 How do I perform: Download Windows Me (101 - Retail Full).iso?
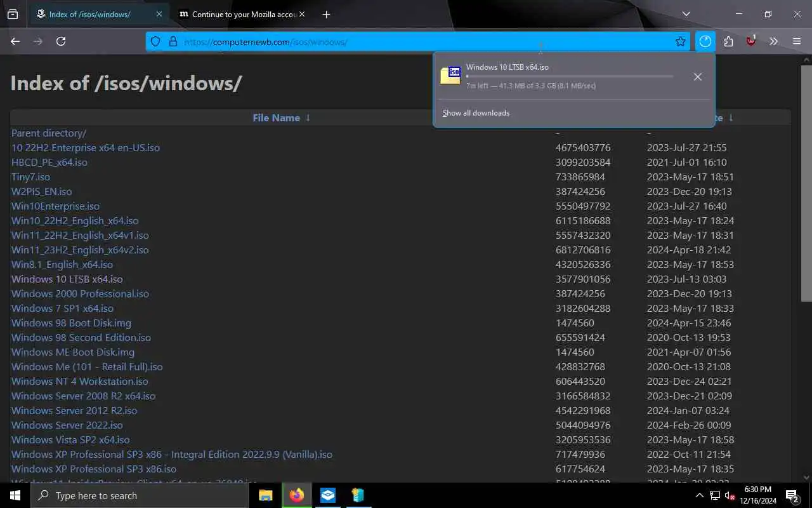click(x=87, y=367)
